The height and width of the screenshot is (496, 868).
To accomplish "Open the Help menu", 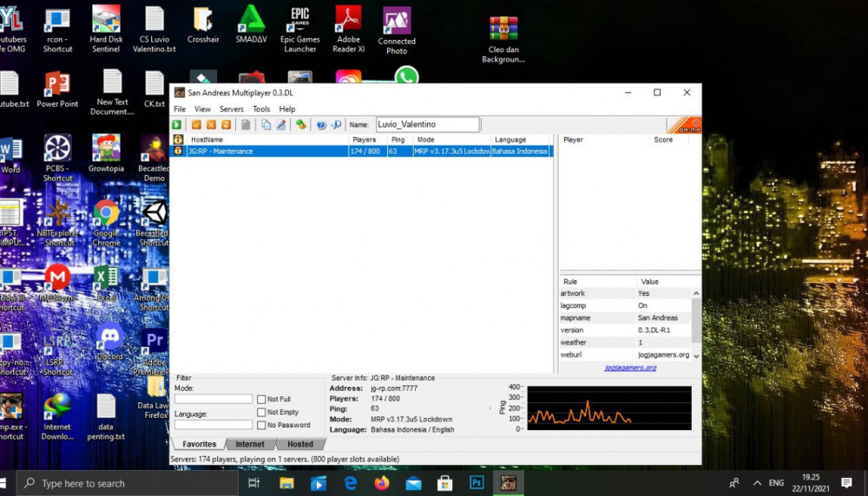I will tap(286, 109).
